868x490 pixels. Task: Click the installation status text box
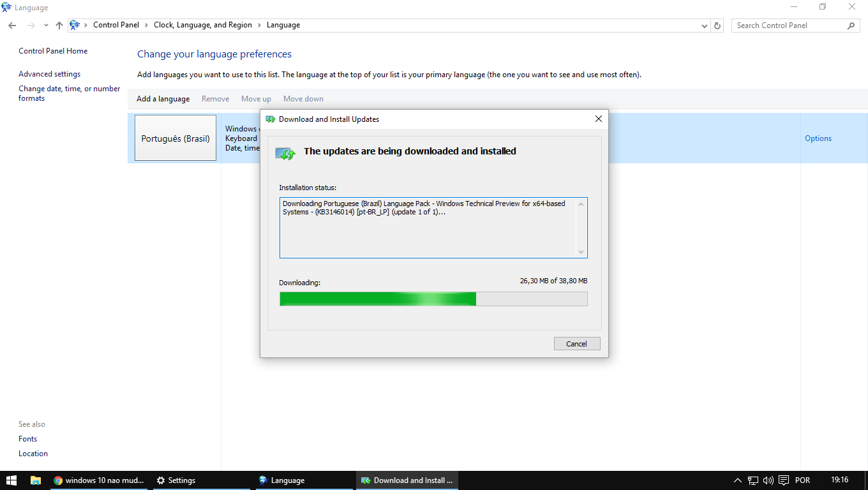[x=433, y=228]
